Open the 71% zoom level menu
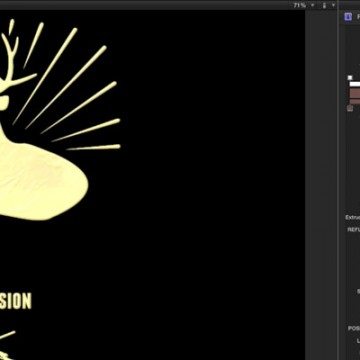Screen dimensions: 360x360 click(299, 5)
